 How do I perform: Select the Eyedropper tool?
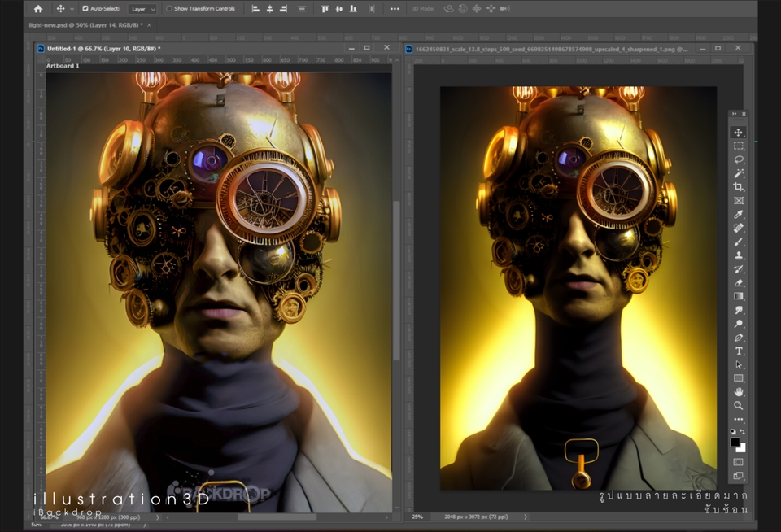pos(738,214)
